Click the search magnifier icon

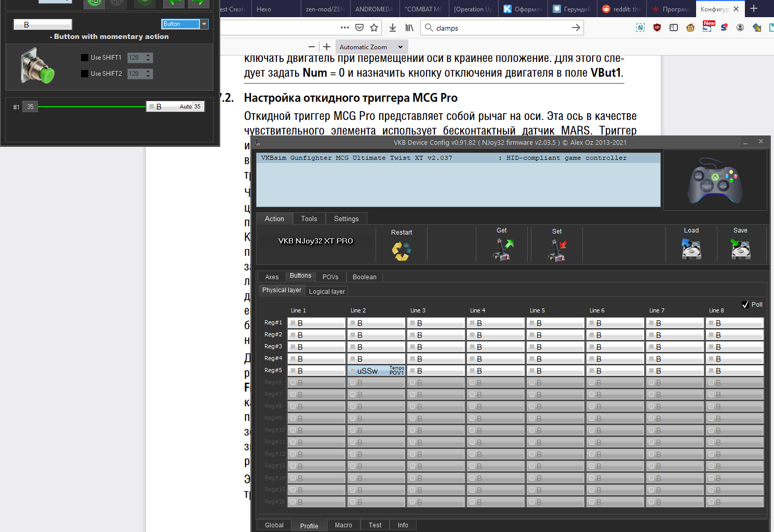[x=429, y=28]
